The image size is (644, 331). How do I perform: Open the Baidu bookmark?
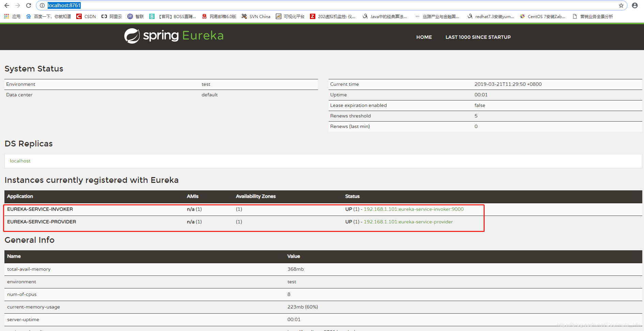48,16
